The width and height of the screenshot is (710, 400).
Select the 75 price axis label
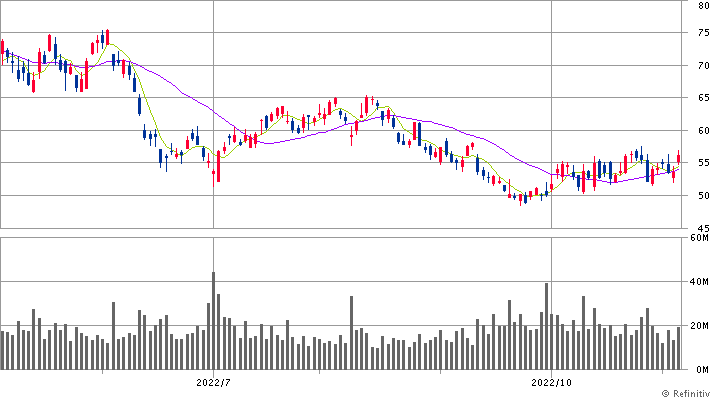(x=703, y=33)
